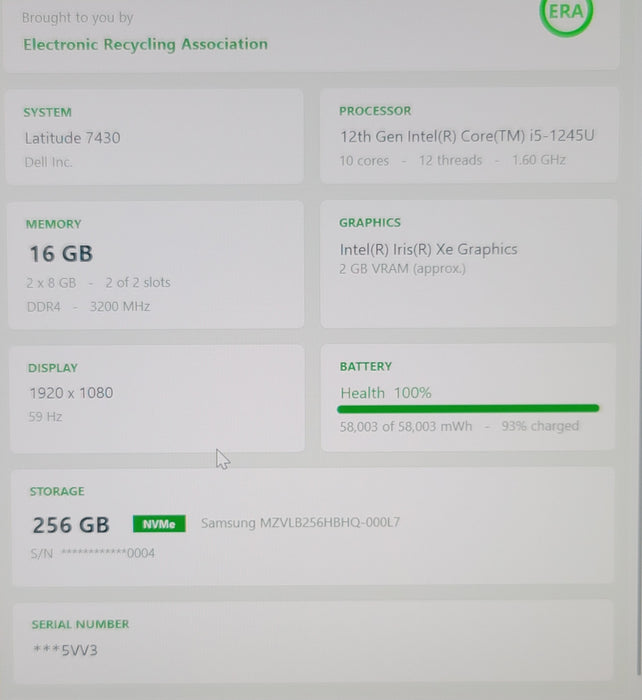
Task: Click the '2 x 8 GB' module text
Action: click(51, 283)
